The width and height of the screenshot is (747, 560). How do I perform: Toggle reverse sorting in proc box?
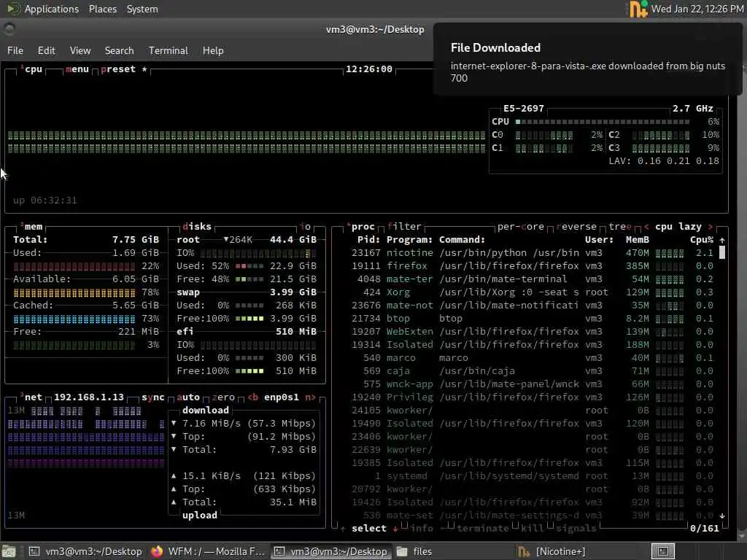(x=576, y=227)
